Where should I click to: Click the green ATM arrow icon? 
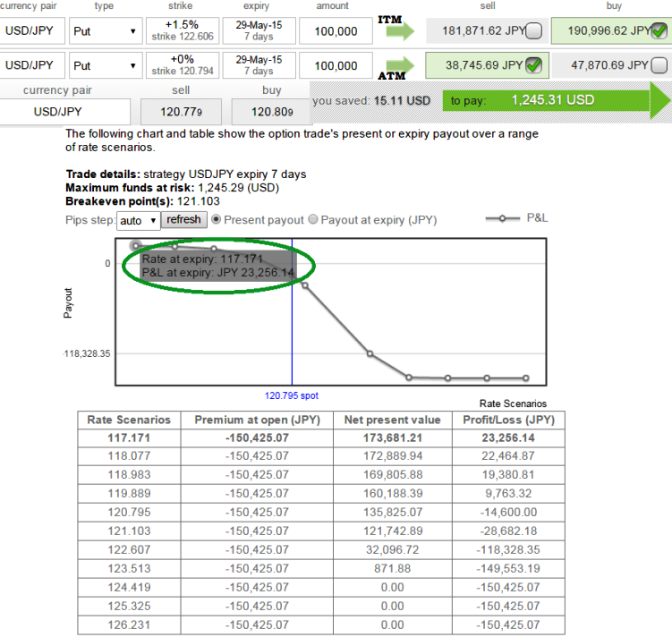[x=400, y=65]
